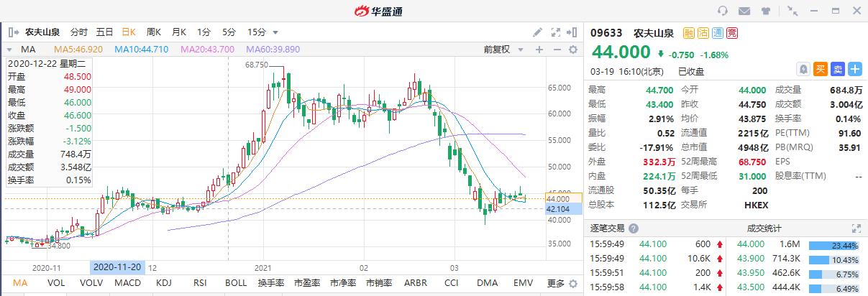Click the customer service headset icon
This screenshot has width=868, height=296.
click(x=723, y=11)
